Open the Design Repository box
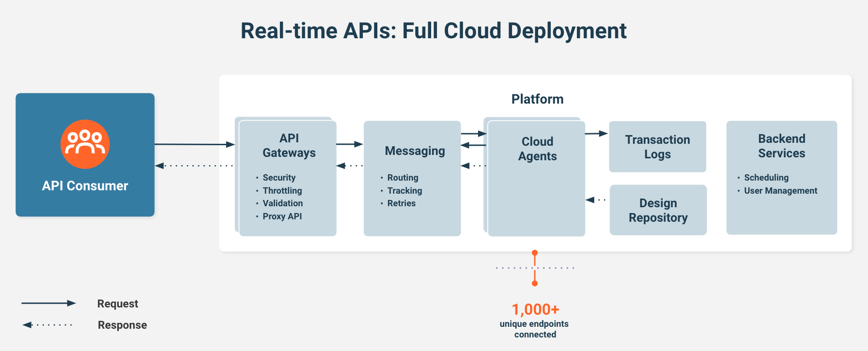 (x=658, y=210)
